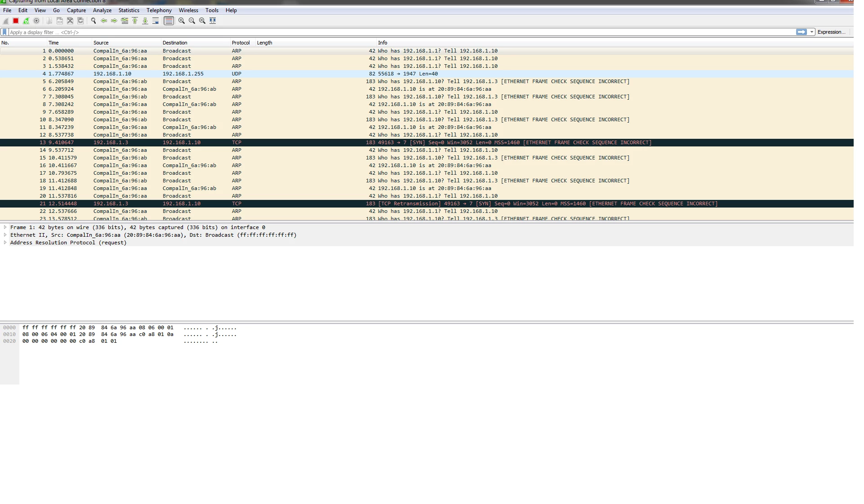
Task: Select packet 21 TCP Retransmission row
Action: click(x=427, y=203)
